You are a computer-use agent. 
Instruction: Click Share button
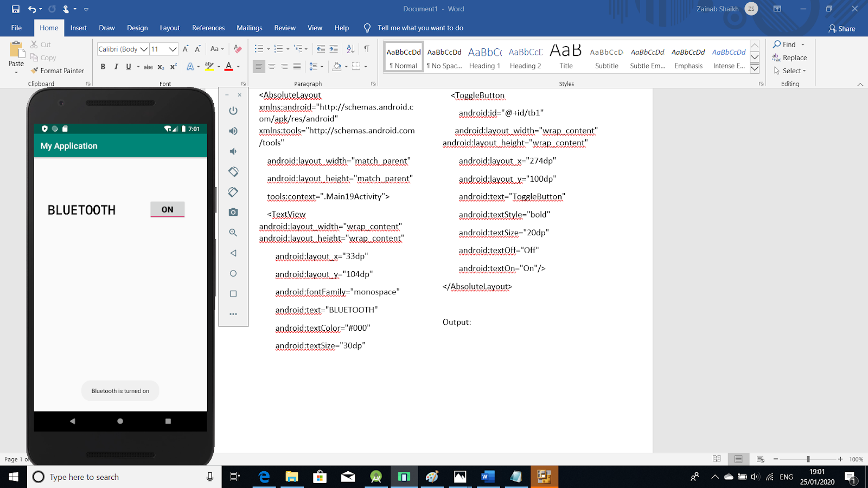[842, 29]
